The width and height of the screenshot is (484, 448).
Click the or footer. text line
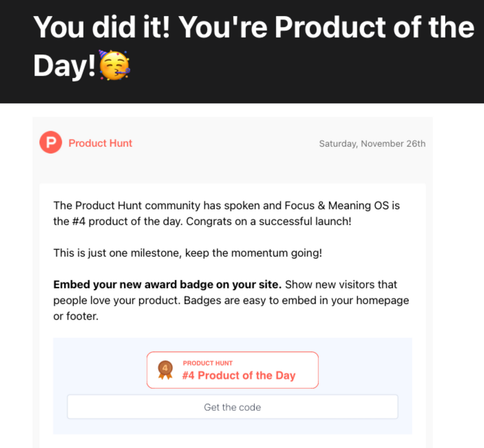(x=76, y=316)
